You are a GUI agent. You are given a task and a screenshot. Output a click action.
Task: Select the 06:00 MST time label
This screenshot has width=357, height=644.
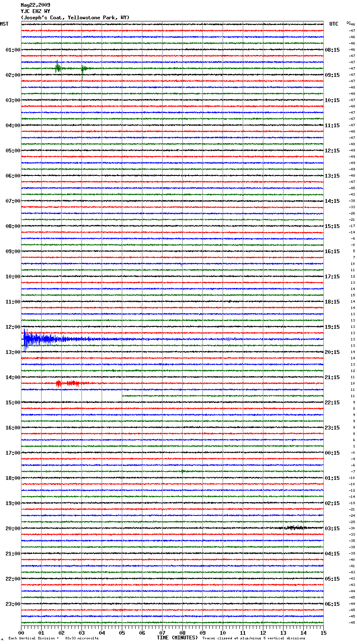13,176
